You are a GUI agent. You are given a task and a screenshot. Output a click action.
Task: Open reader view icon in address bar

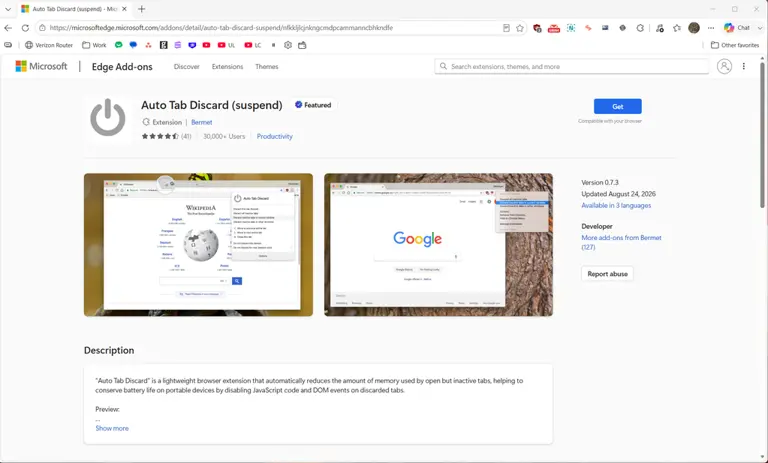(x=506, y=28)
